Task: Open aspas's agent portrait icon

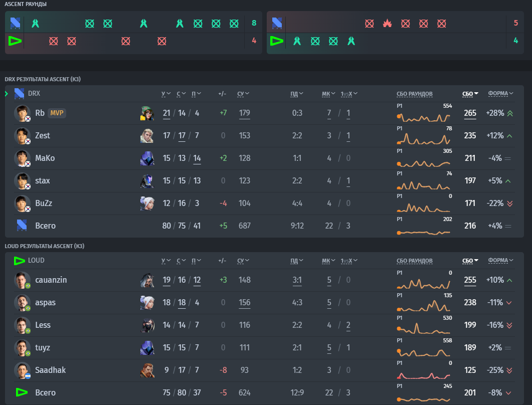Action: (x=147, y=303)
